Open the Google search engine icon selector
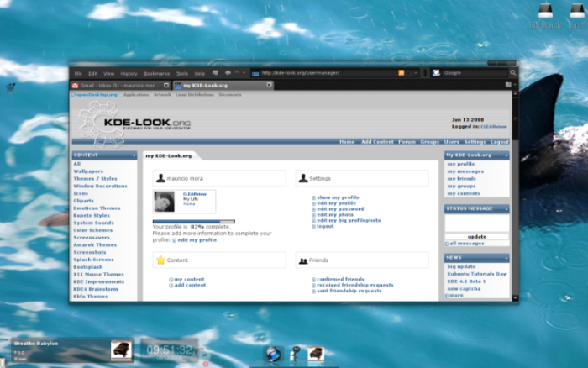 click(437, 73)
